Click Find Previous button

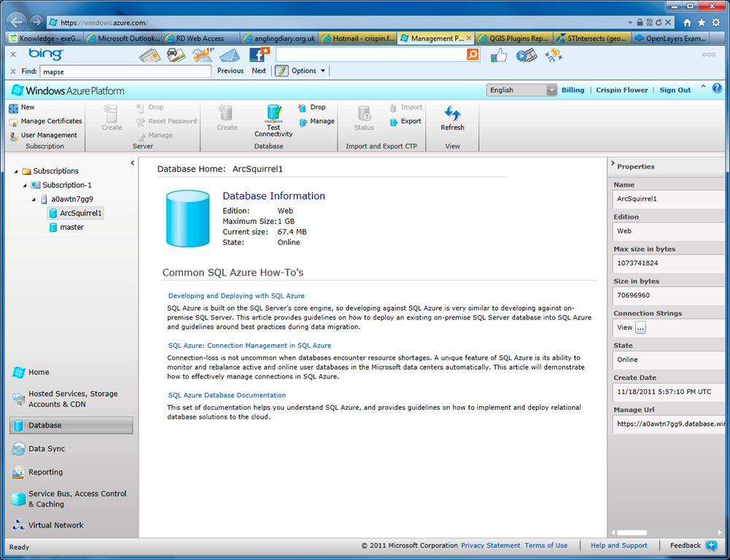(x=230, y=71)
